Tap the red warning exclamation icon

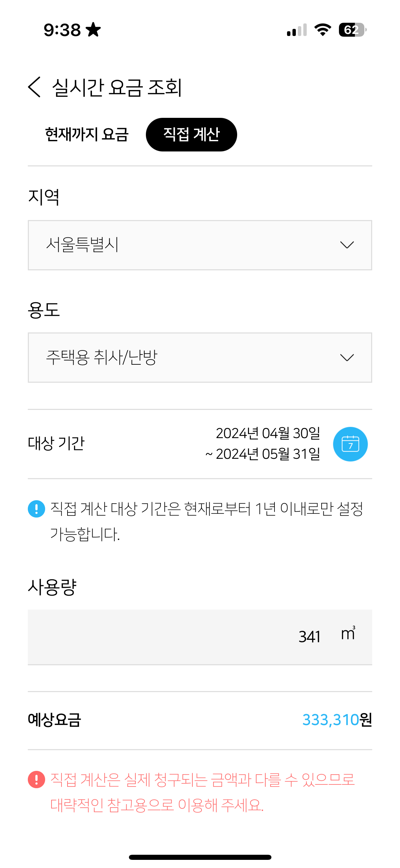pos(36,779)
